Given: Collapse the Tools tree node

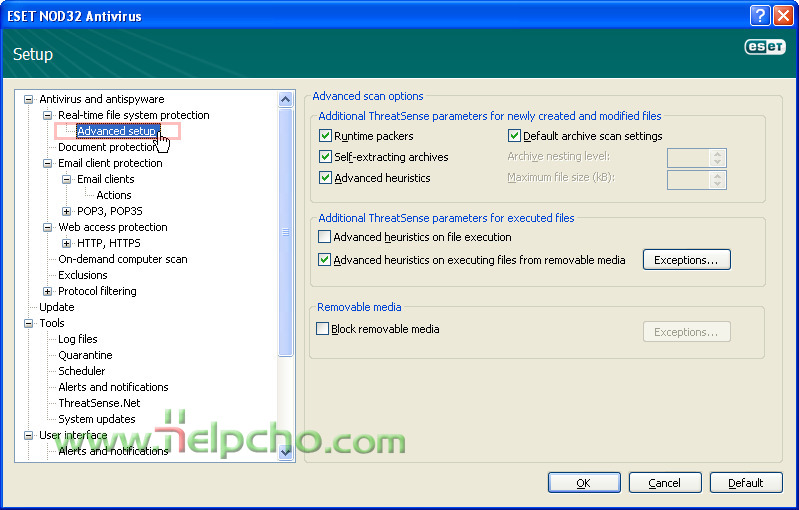Looking at the screenshot, I should [29, 324].
